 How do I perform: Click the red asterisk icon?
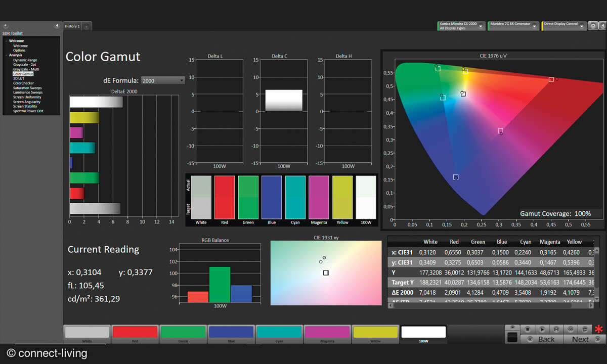click(599, 330)
